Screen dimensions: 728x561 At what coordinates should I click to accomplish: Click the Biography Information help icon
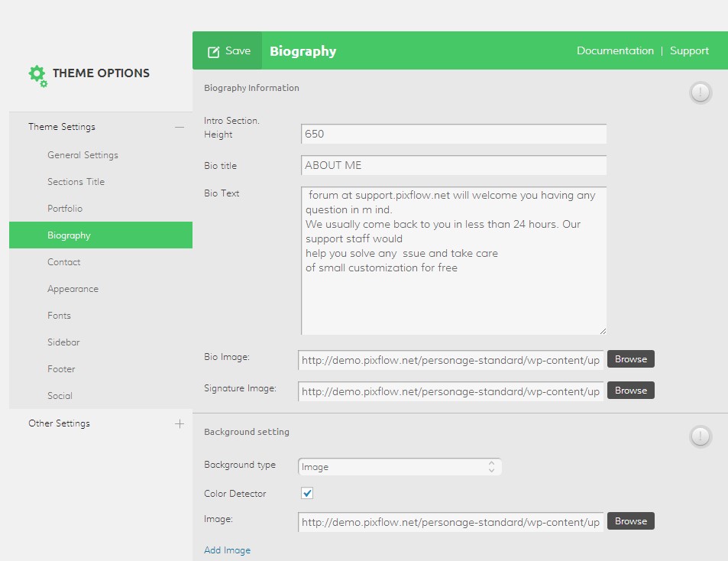tap(700, 93)
